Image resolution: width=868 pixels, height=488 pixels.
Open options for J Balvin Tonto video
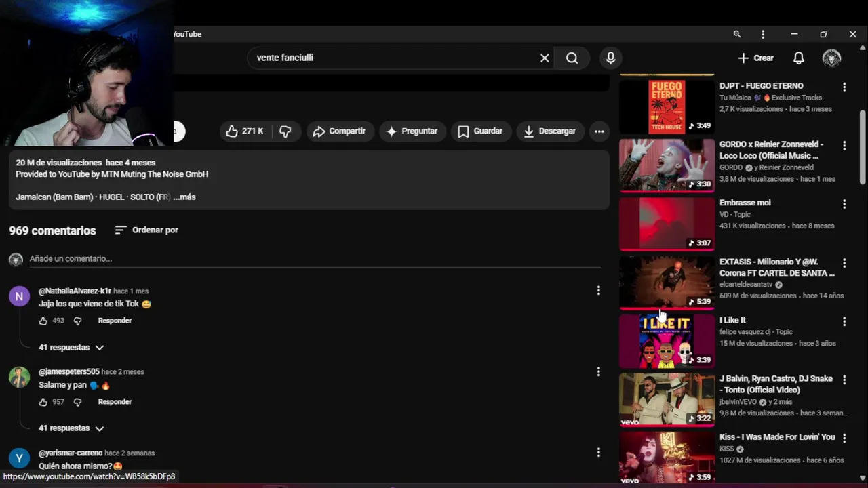tap(844, 380)
